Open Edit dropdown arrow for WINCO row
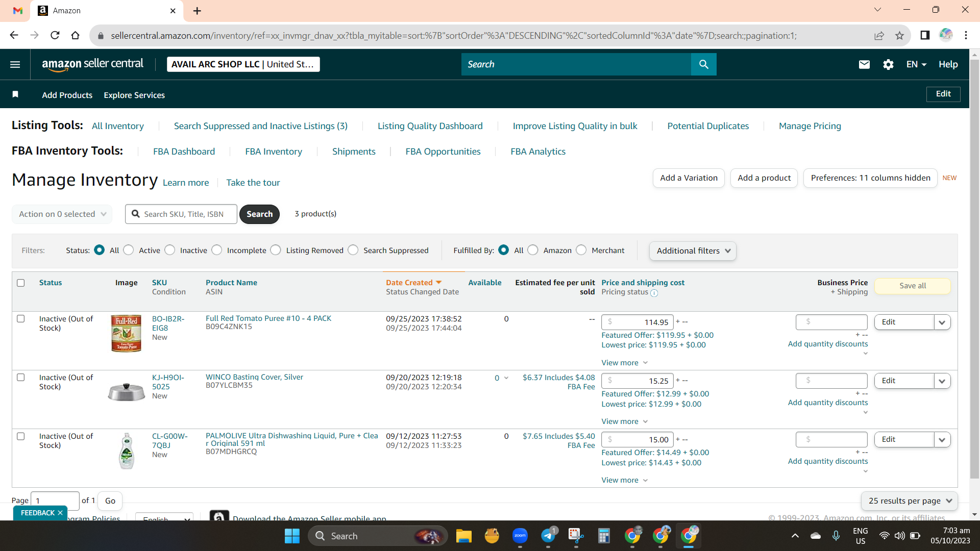The width and height of the screenshot is (980, 551). (942, 381)
